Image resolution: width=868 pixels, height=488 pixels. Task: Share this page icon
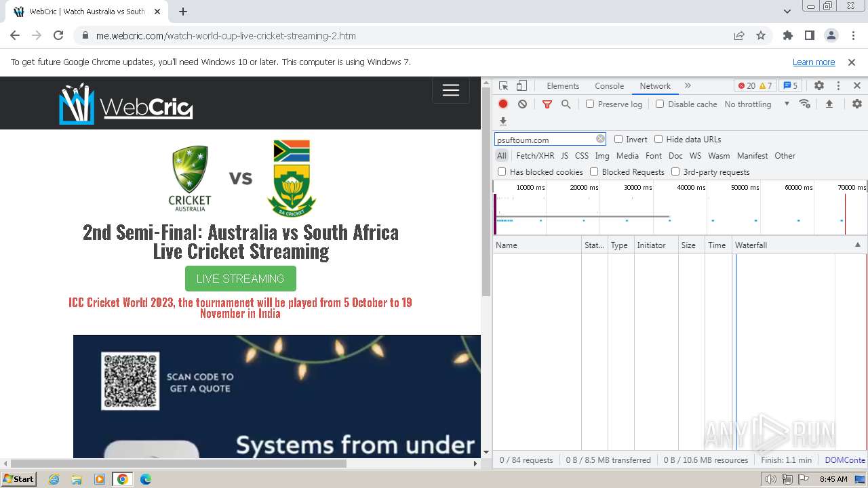(x=739, y=36)
